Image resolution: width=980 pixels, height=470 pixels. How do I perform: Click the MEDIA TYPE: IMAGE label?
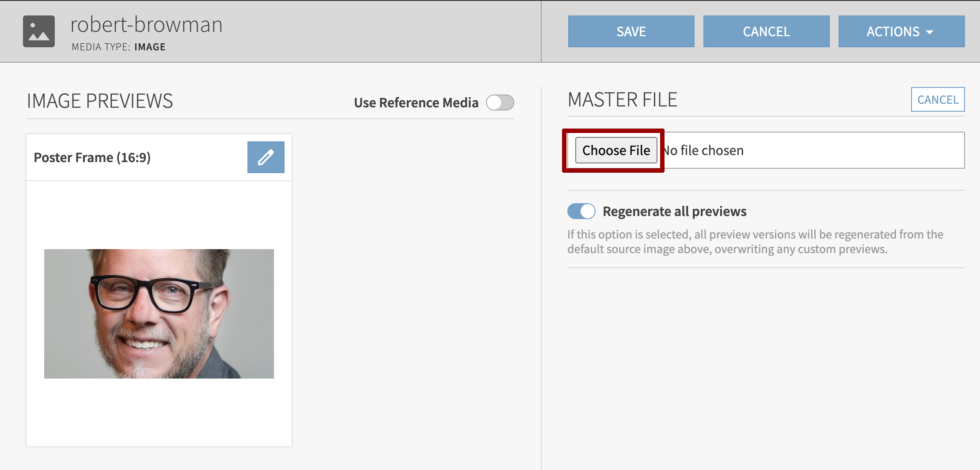pyautogui.click(x=118, y=47)
